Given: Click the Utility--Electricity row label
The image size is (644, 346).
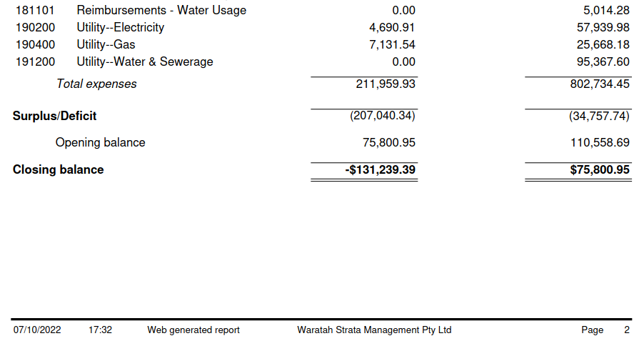Looking at the screenshot, I should pyautogui.click(x=120, y=27).
